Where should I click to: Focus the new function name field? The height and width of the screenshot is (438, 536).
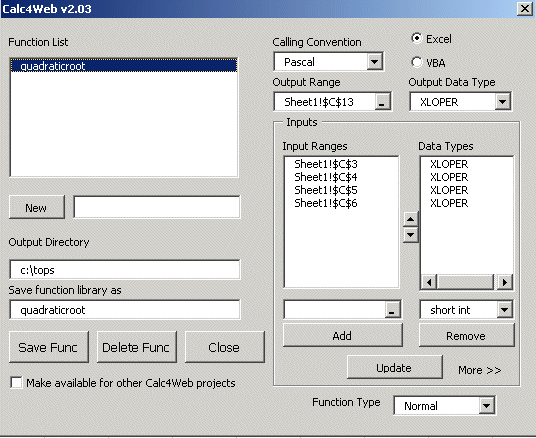157,207
